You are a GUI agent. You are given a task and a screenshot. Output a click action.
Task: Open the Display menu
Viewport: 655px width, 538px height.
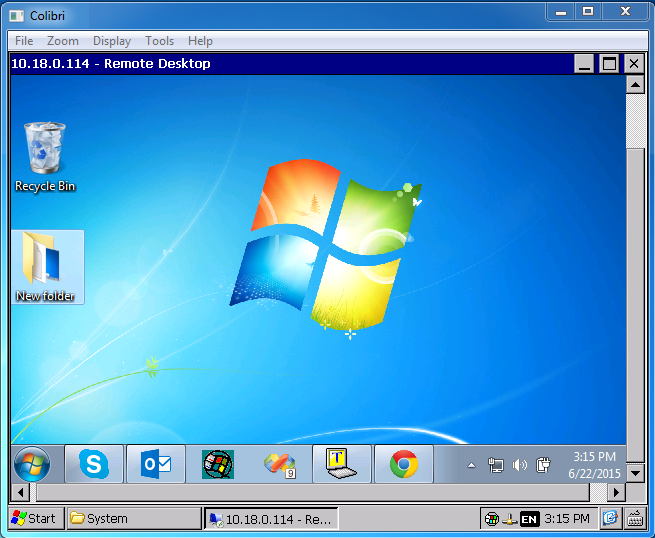tap(112, 41)
